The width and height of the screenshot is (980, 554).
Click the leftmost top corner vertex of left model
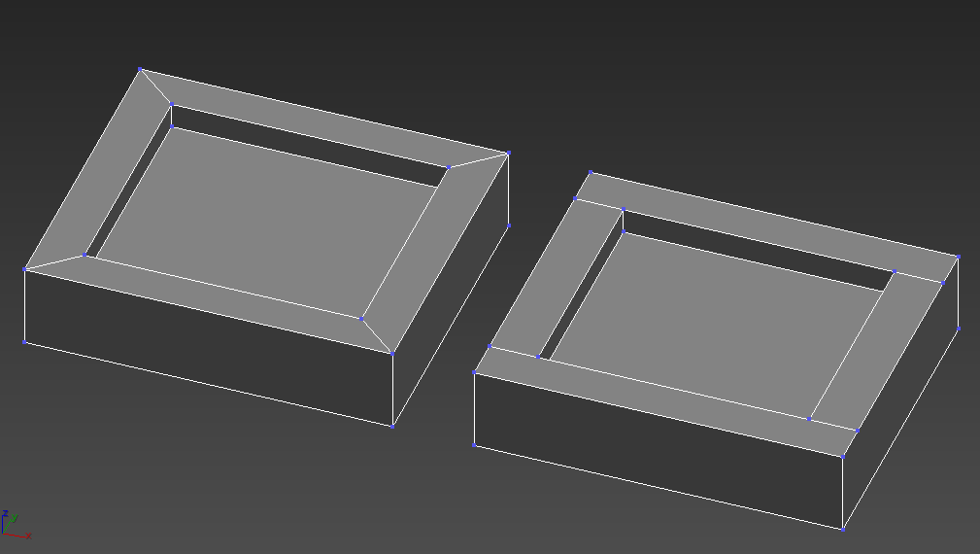pyautogui.click(x=24, y=269)
